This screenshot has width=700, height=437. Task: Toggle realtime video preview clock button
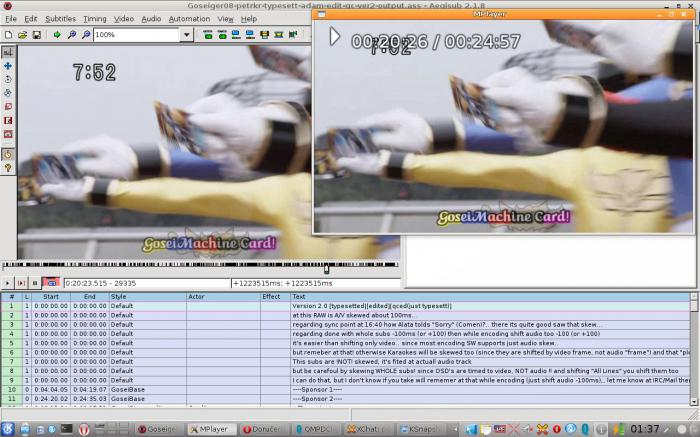point(8,154)
